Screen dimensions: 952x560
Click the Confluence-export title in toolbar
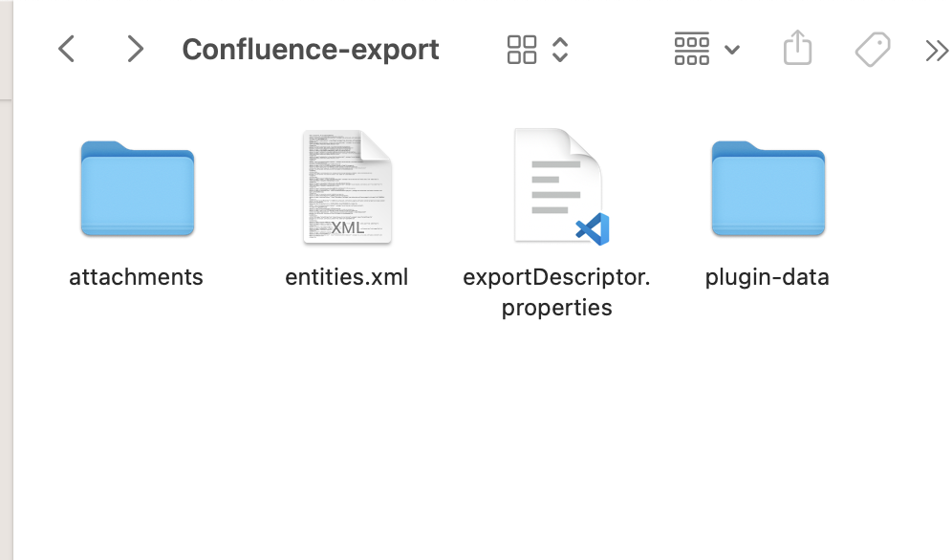[x=311, y=49]
